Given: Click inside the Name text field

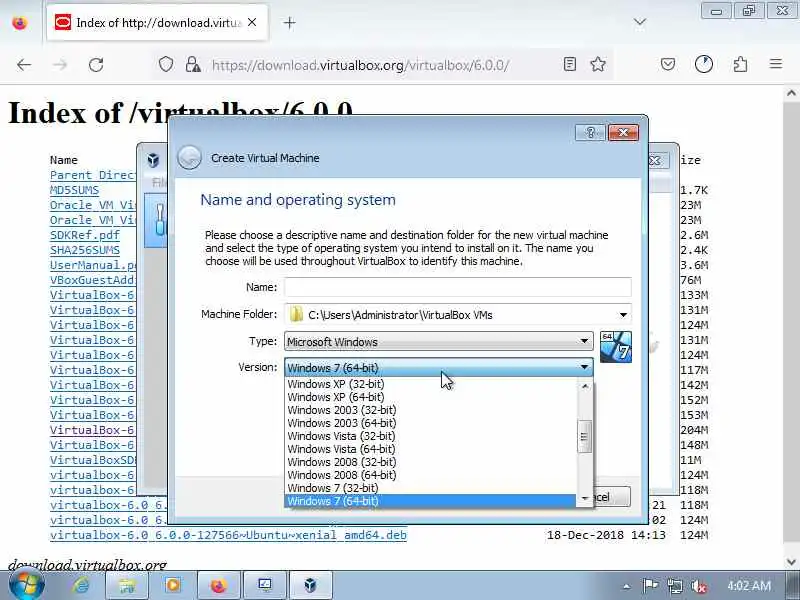Looking at the screenshot, I should [x=458, y=287].
